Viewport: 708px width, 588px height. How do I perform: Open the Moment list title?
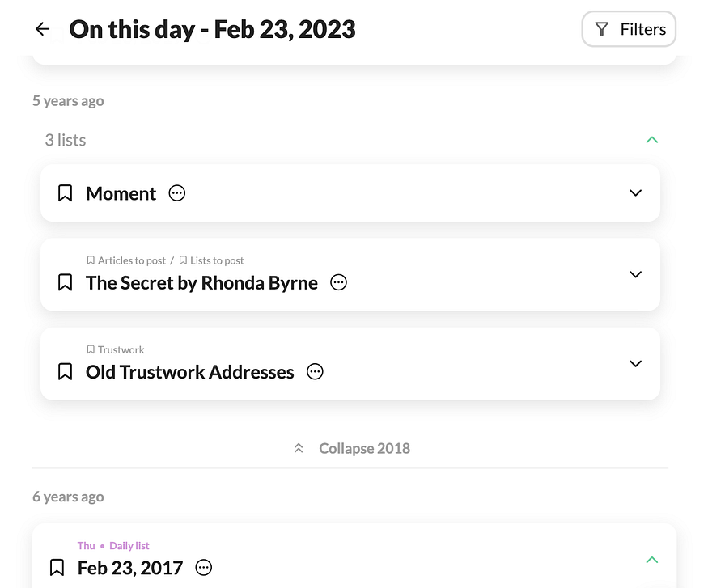pyautogui.click(x=121, y=193)
